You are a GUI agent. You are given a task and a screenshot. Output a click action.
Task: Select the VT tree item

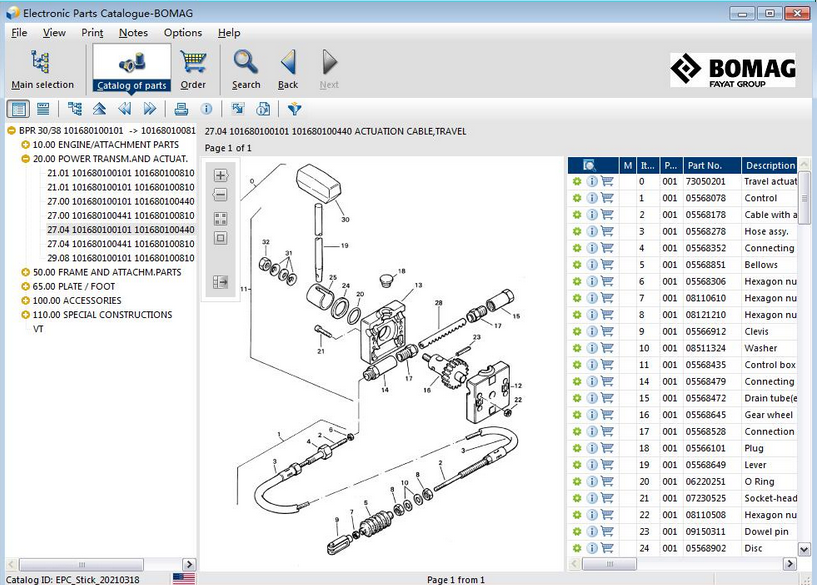(x=38, y=329)
